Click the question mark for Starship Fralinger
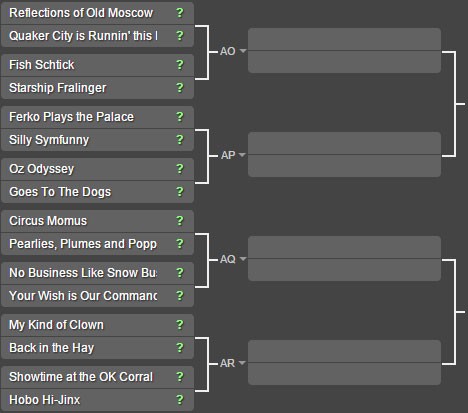 180,88
